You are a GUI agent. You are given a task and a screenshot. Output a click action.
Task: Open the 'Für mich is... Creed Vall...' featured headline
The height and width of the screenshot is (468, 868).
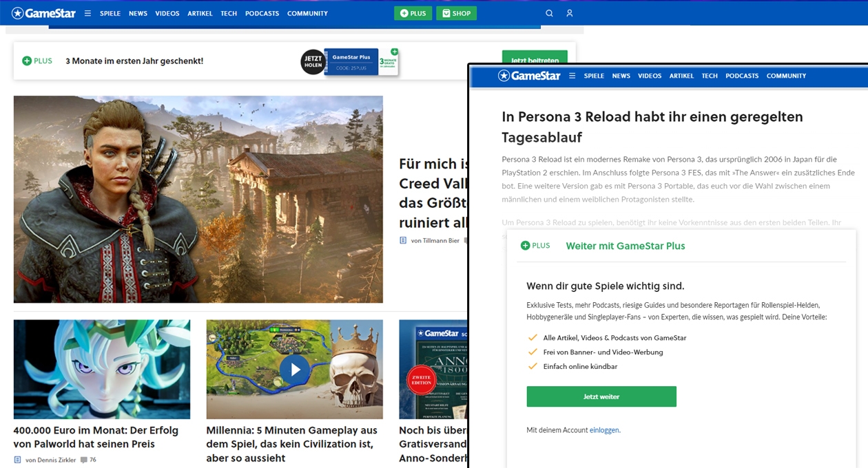[x=434, y=193]
